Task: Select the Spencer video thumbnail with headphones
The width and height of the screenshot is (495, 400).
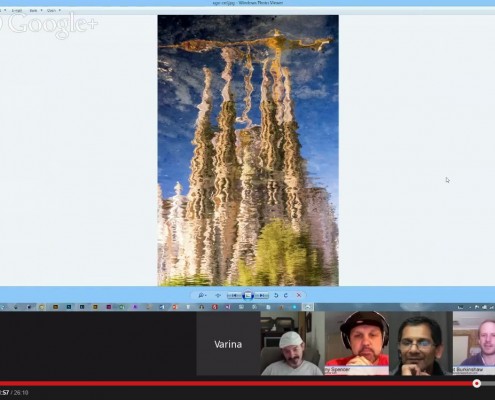Action: tap(357, 344)
